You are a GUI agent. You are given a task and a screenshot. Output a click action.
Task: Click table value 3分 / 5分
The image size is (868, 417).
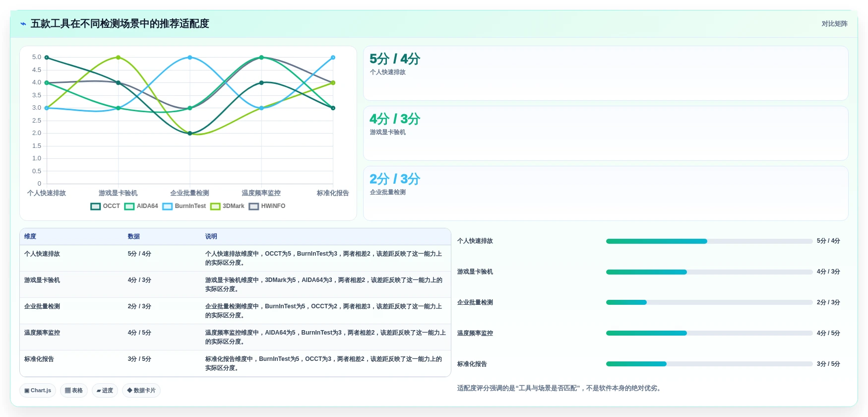[x=139, y=359]
